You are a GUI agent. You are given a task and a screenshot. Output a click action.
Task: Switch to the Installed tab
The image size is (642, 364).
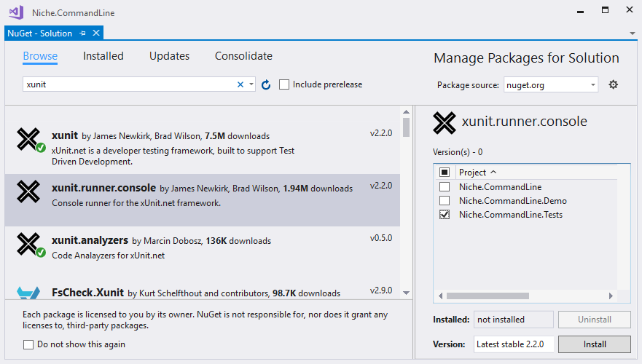coord(103,56)
